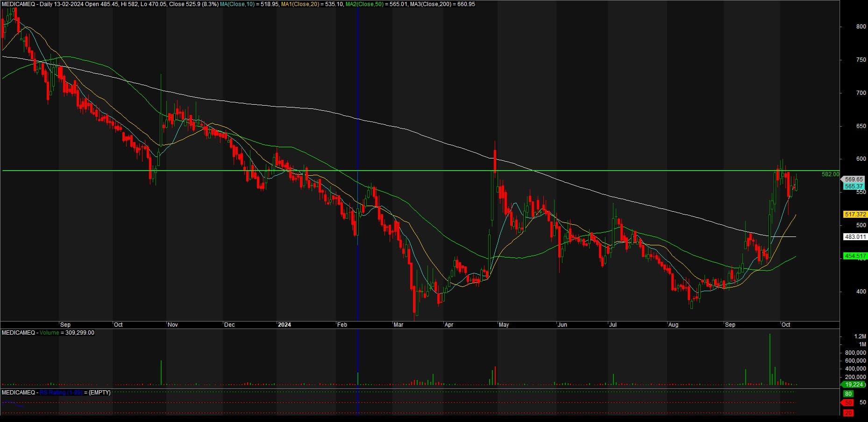Click the 600,000 volume axis label
Screen dimensions: 868x422
(x=855, y=361)
